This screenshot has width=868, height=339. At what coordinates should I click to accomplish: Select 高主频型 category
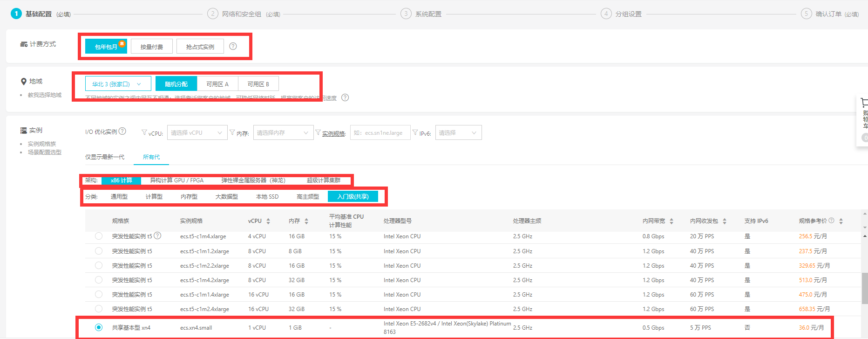[308, 196]
